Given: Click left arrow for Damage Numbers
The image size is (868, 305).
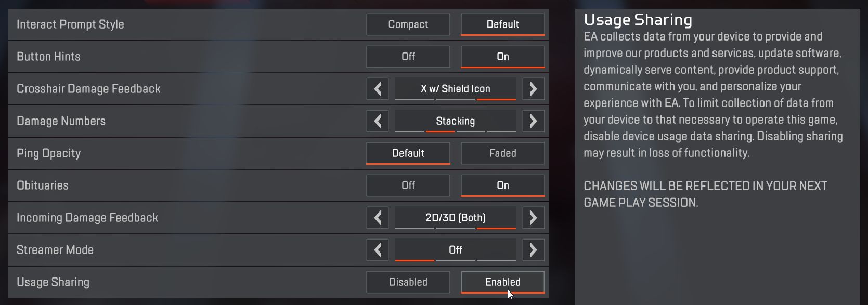Looking at the screenshot, I should coord(378,121).
